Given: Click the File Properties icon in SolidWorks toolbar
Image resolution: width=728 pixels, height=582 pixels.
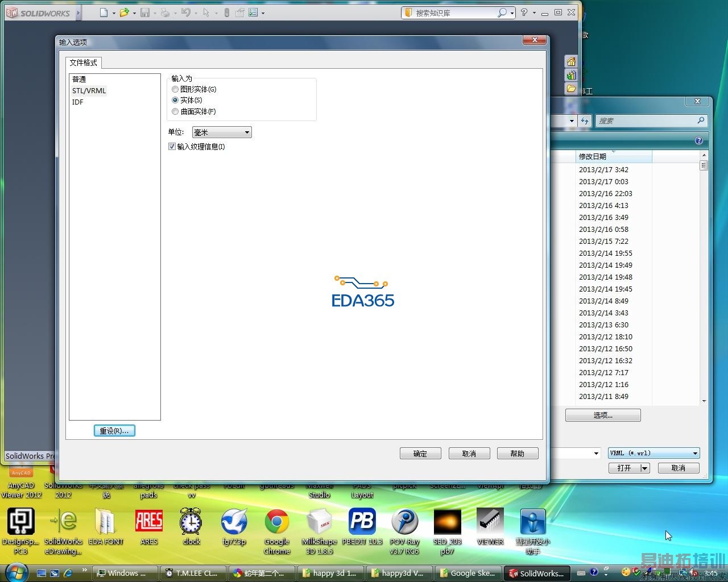Looking at the screenshot, I should pyautogui.click(x=239, y=13).
